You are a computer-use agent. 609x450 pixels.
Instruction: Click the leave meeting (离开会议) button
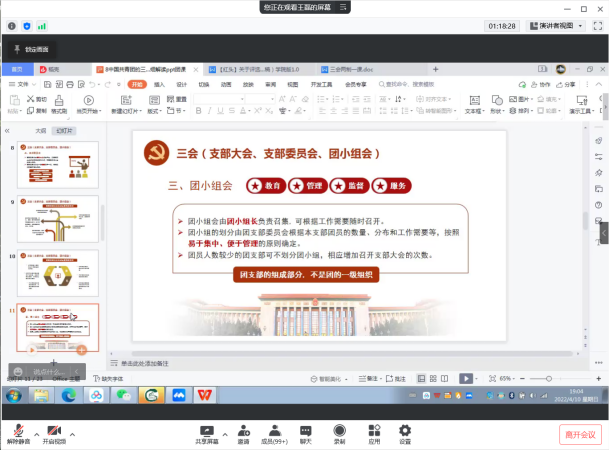pos(579,434)
